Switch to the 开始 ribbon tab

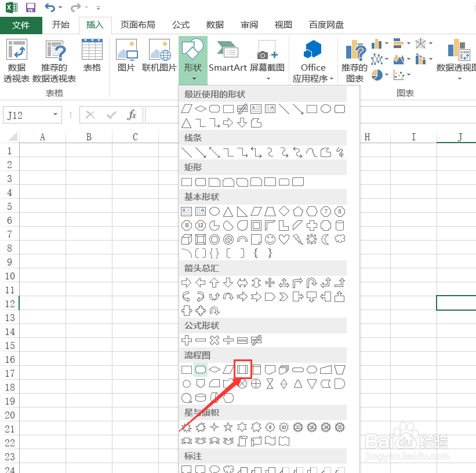[61, 24]
